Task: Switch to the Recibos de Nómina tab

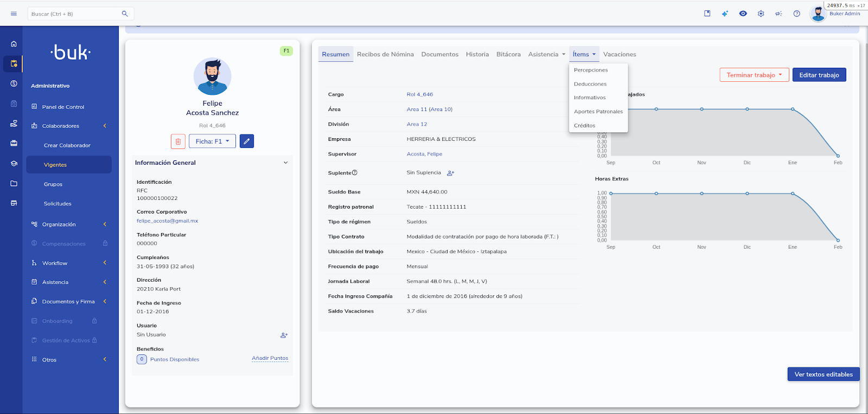Action: [x=385, y=54]
